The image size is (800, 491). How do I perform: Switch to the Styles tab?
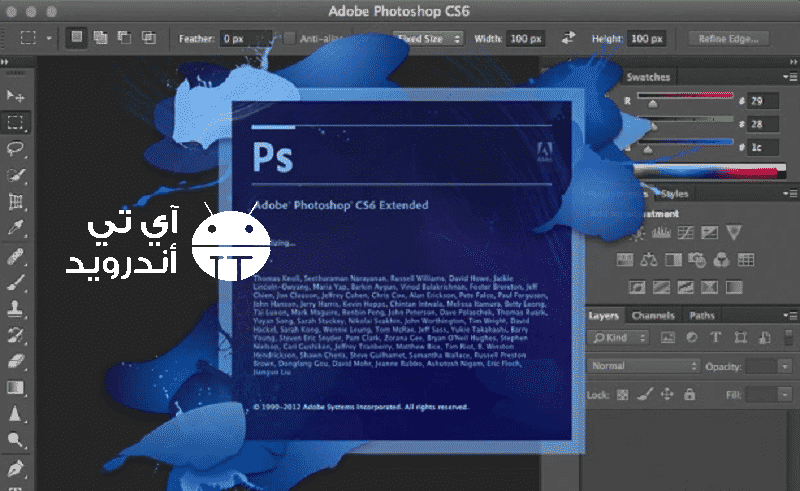(x=674, y=193)
